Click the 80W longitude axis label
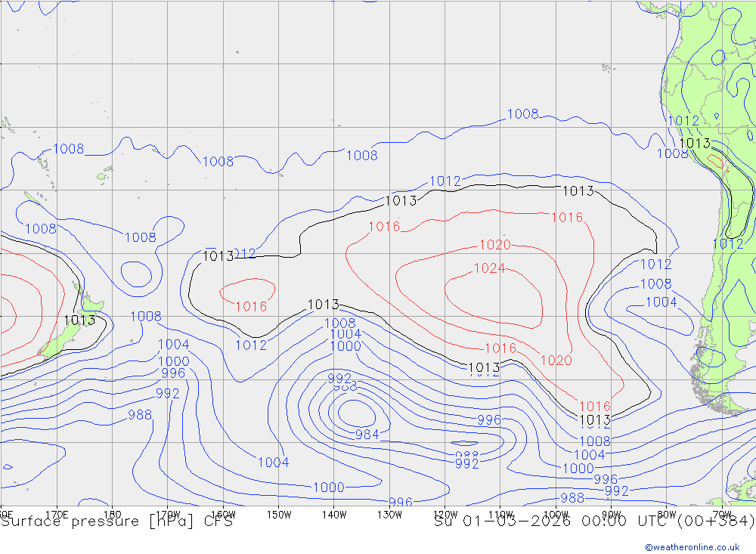The height and width of the screenshot is (554, 756). click(x=667, y=515)
